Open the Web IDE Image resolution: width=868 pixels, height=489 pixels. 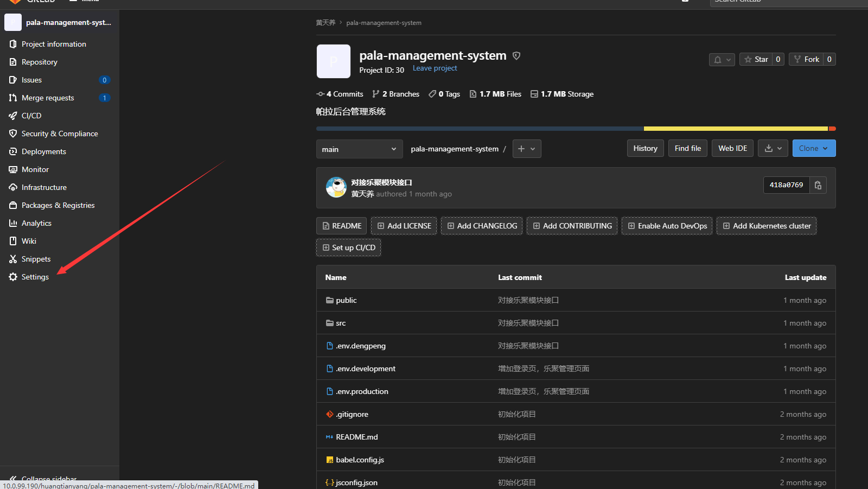pos(732,148)
